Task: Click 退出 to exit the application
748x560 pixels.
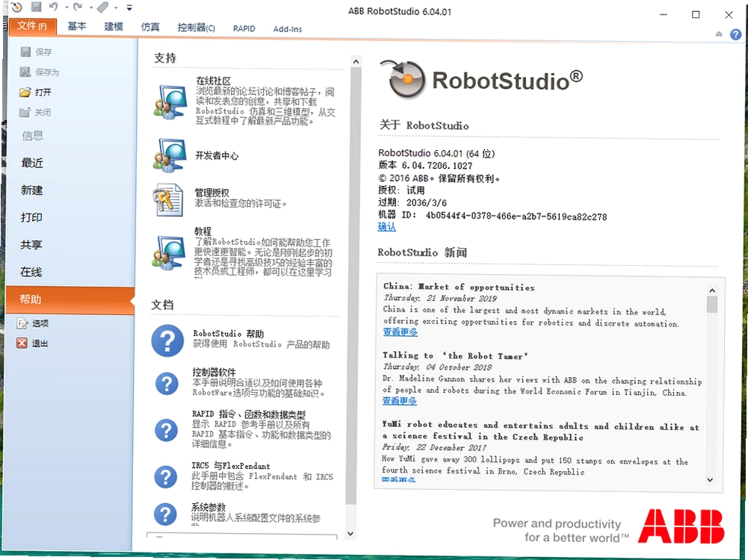Action: tap(32, 343)
